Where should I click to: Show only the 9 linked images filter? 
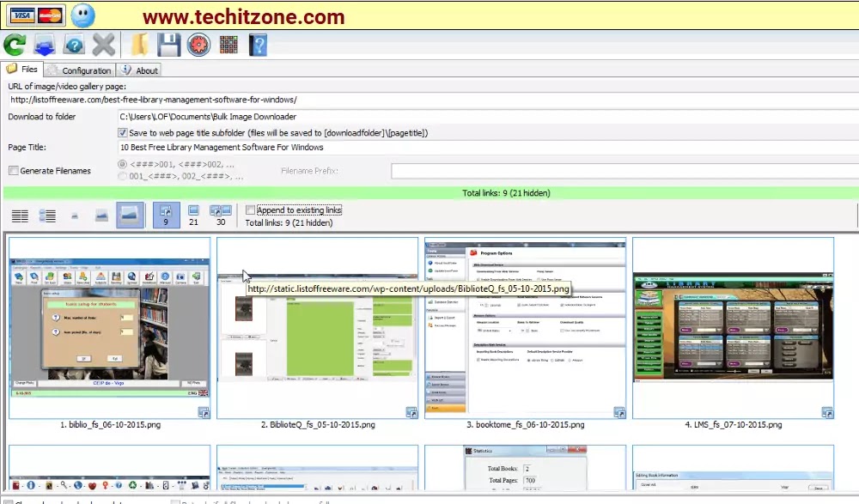(x=166, y=215)
